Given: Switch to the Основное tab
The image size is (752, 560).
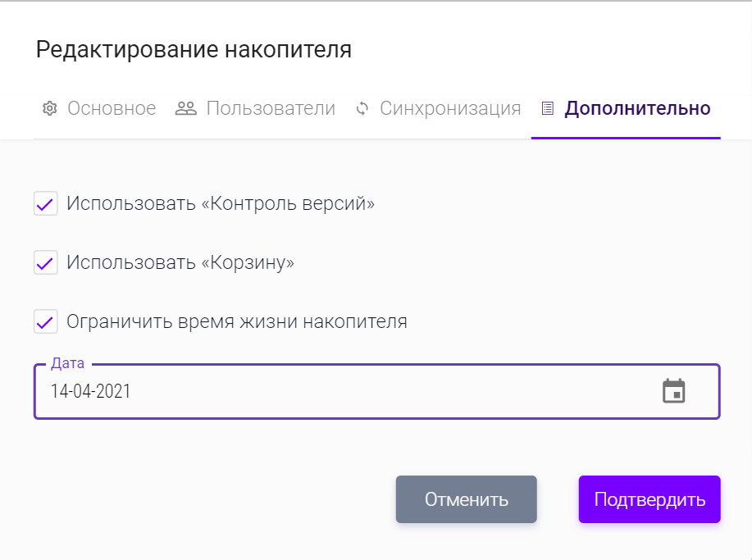Looking at the screenshot, I should pyautogui.click(x=112, y=108).
